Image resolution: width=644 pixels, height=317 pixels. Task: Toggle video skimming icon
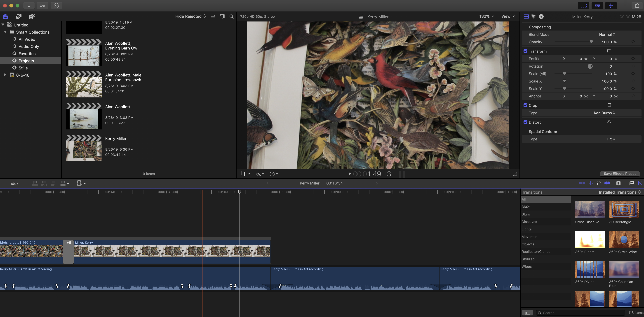(582, 183)
